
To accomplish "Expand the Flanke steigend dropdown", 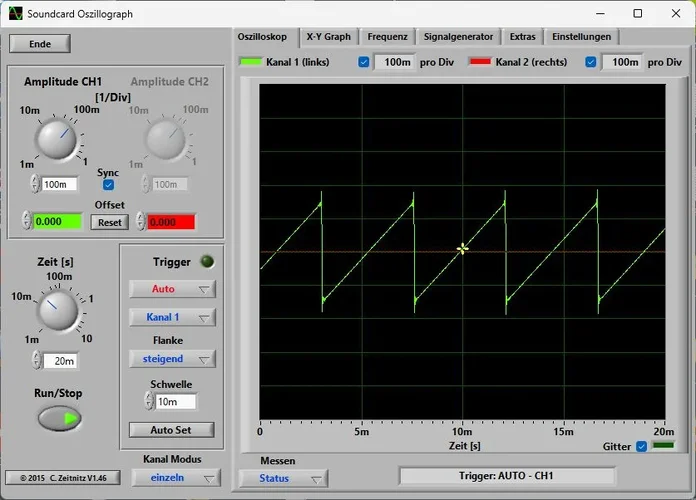I will point(172,359).
